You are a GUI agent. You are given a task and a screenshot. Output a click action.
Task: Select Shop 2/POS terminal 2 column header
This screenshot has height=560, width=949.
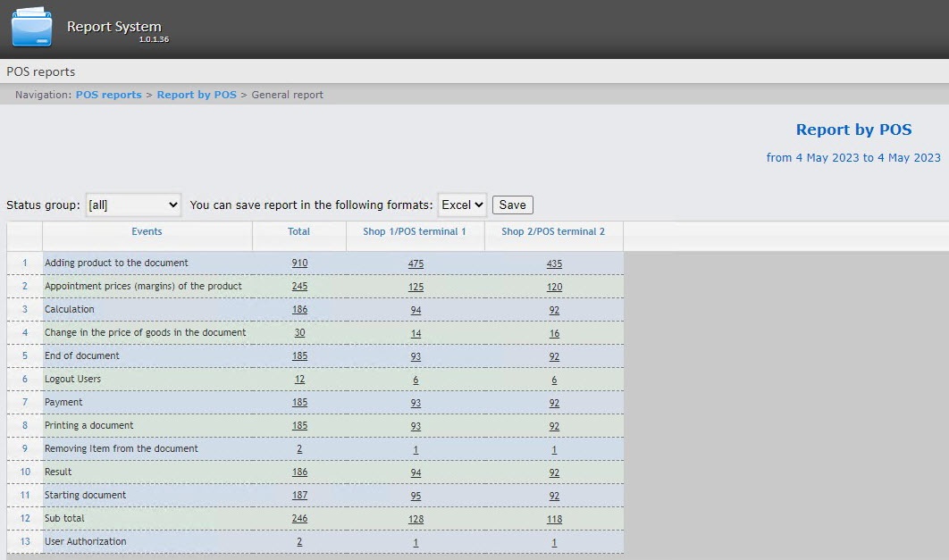(553, 231)
